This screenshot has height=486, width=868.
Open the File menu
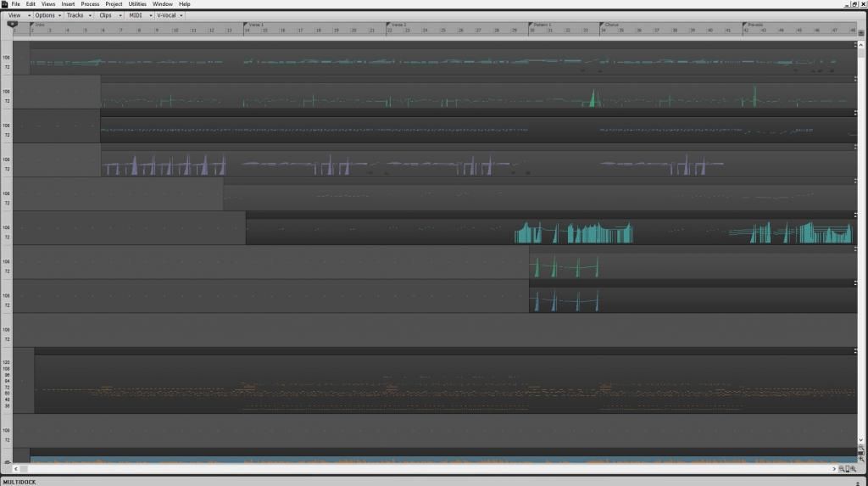pos(15,4)
